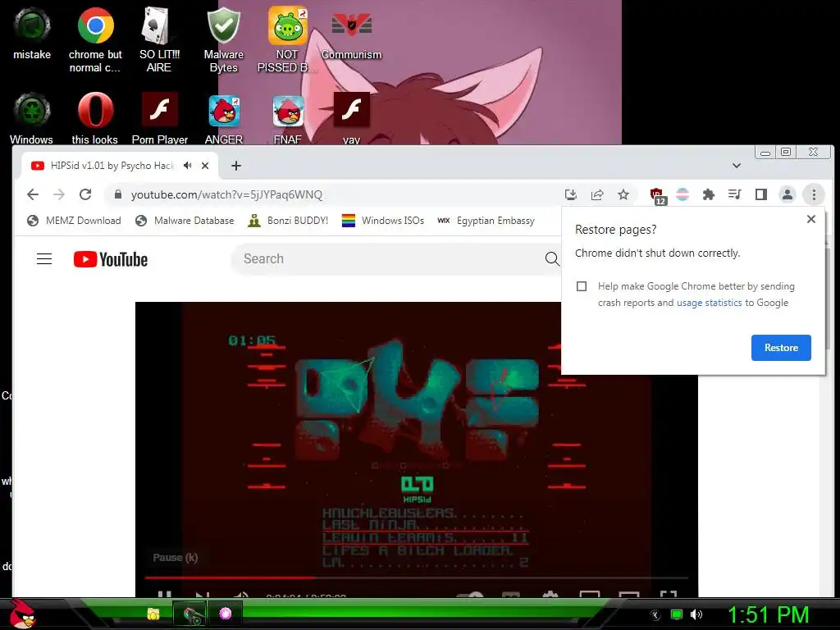Screen dimensions: 840x630
Task: Open the 'Malware Database' bookmark
Action: pyautogui.click(x=185, y=221)
